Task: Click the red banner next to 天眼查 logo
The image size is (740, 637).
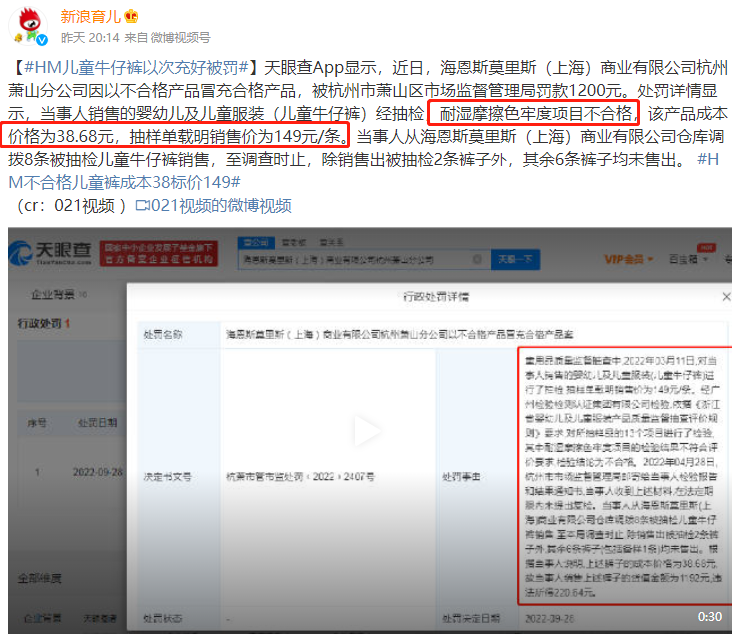Action: [159, 253]
